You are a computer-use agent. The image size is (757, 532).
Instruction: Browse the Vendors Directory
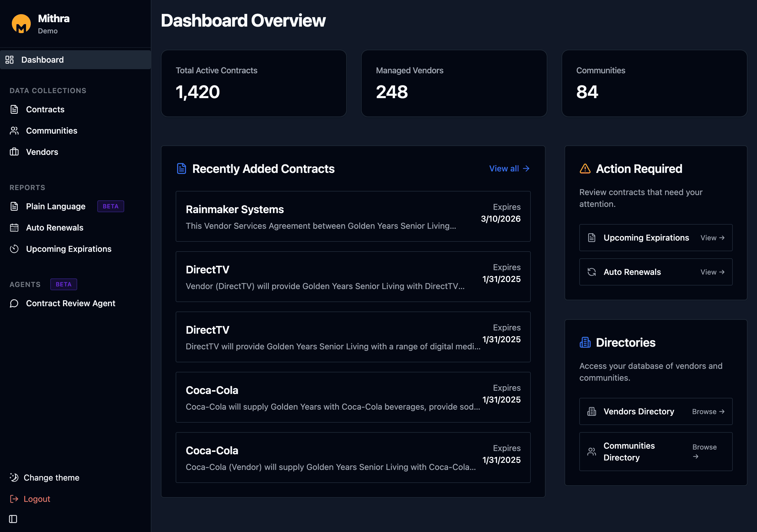point(656,411)
